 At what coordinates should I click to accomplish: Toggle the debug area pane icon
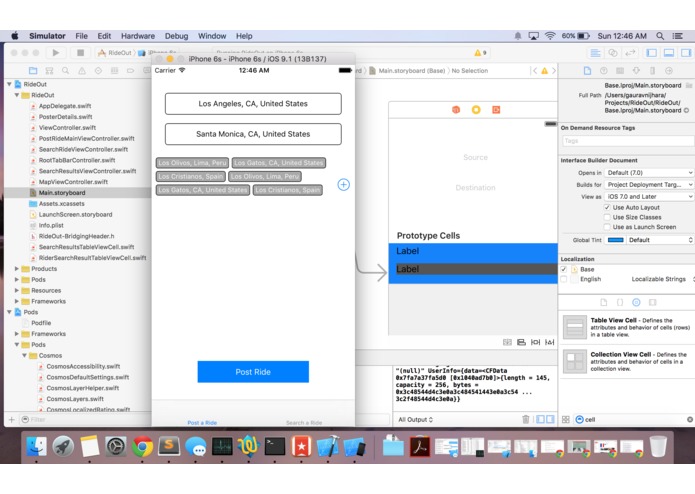coord(669,53)
